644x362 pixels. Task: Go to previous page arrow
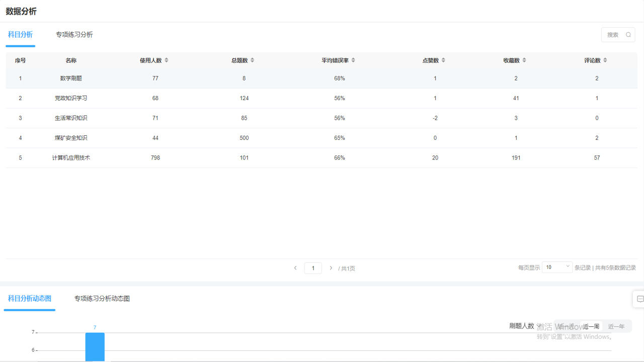click(295, 268)
